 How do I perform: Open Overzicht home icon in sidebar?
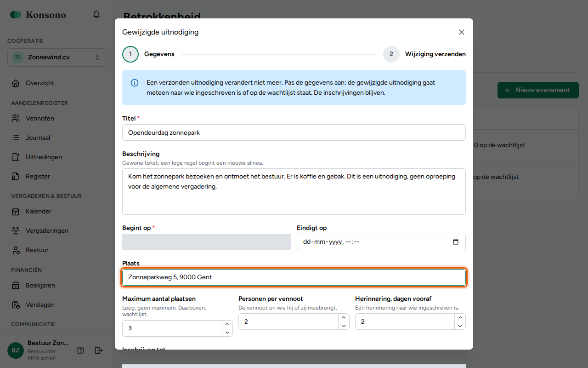tap(16, 83)
